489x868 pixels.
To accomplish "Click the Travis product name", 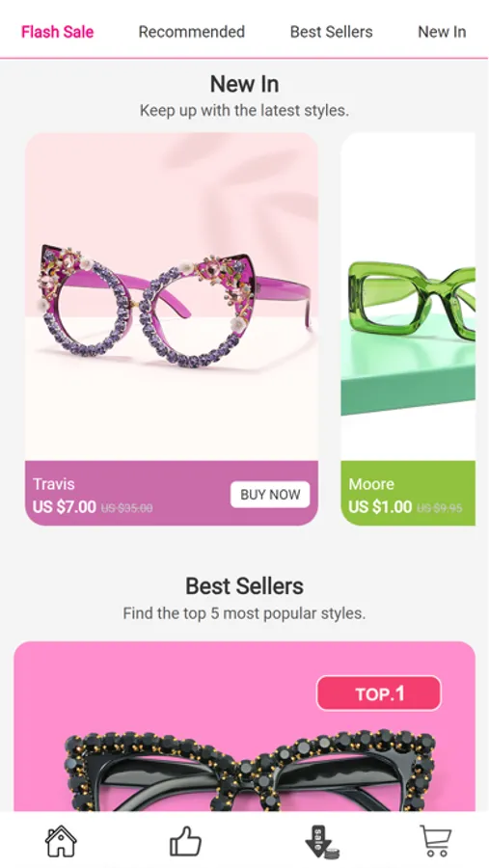I will point(54,484).
